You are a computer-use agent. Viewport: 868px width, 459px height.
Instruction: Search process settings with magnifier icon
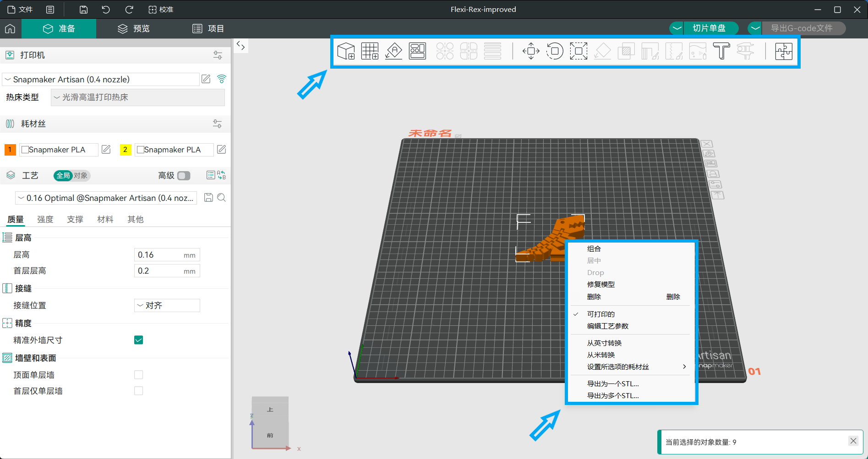222,198
